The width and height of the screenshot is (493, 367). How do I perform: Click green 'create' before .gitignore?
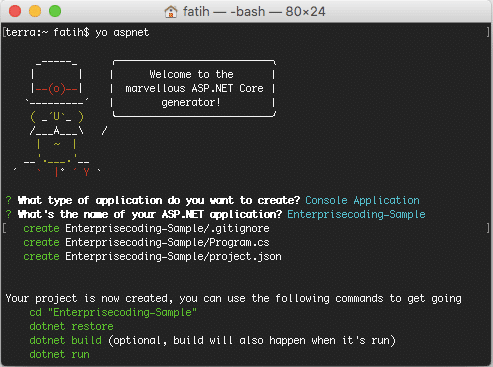pyautogui.click(x=41, y=228)
